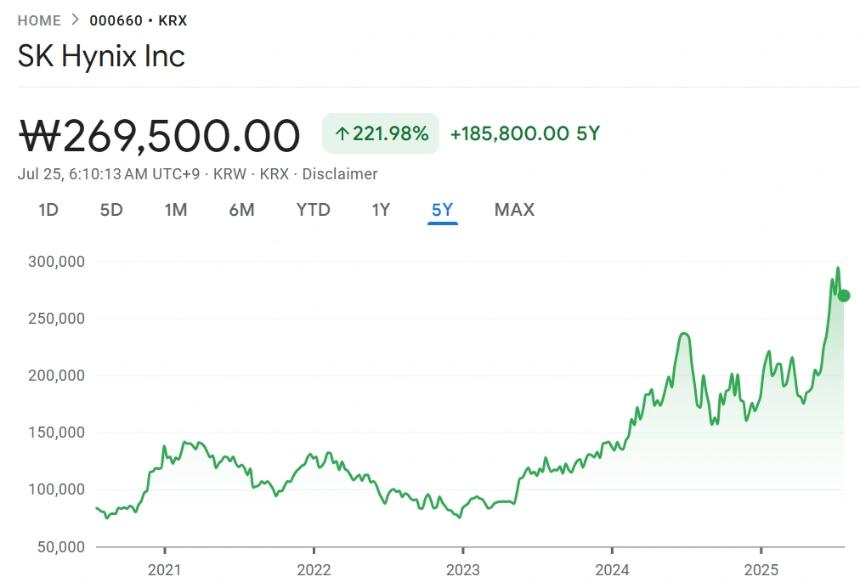Switch to the 5D chart tab
The width and height of the screenshot is (860, 588).
111,210
